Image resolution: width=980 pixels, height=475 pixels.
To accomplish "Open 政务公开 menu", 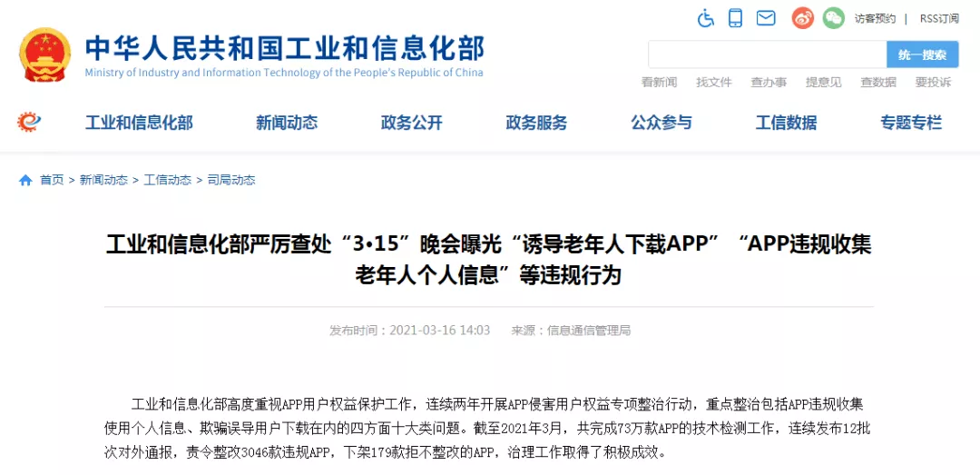I will point(412,123).
